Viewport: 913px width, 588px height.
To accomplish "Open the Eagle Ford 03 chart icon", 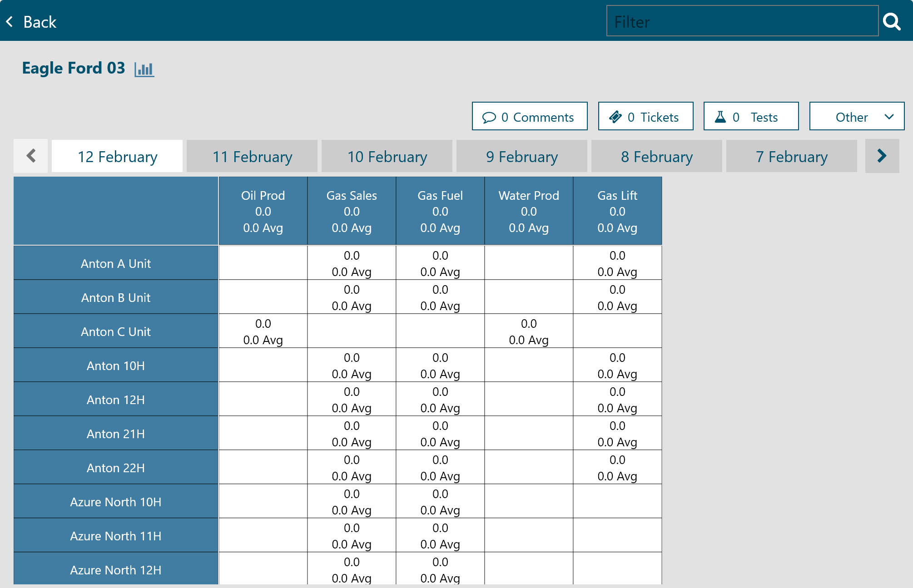I will point(144,69).
